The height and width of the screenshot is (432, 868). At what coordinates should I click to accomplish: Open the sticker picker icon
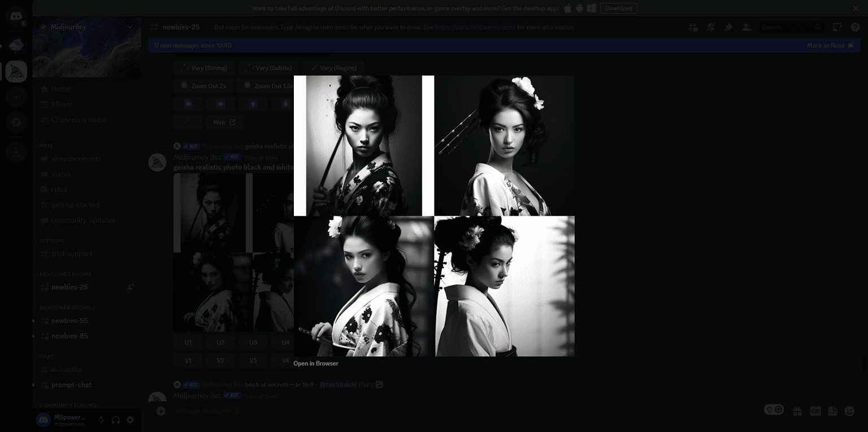[x=832, y=410]
